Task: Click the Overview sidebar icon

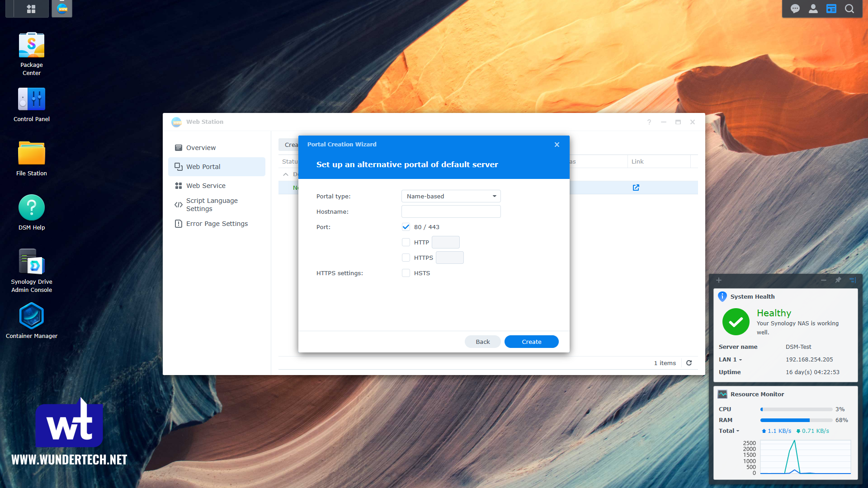Action: click(x=178, y=148)
